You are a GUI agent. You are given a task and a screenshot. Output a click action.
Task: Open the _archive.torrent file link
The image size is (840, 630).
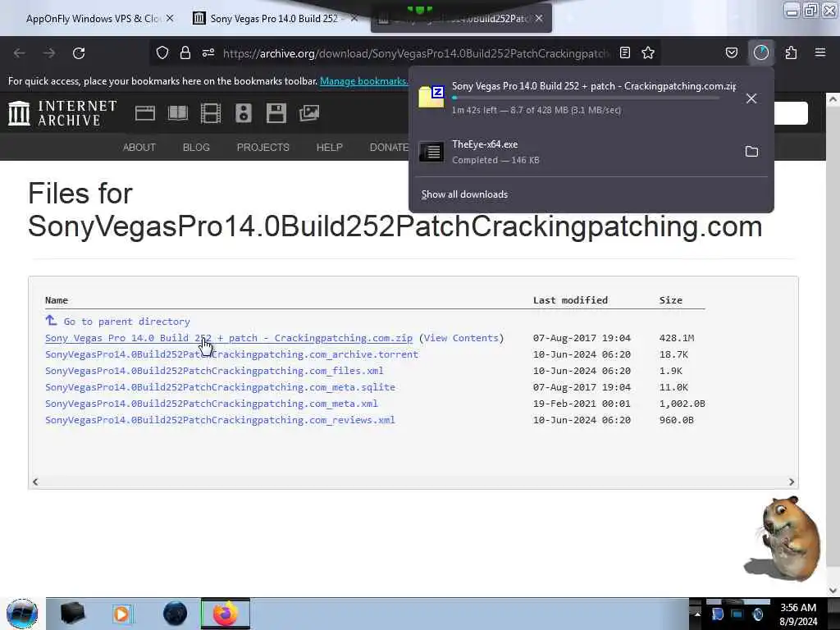[x=231, y=354]
